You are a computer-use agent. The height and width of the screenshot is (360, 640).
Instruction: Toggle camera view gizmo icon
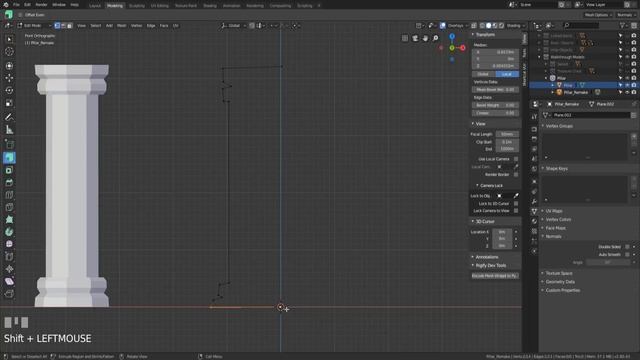click(415, 38)
